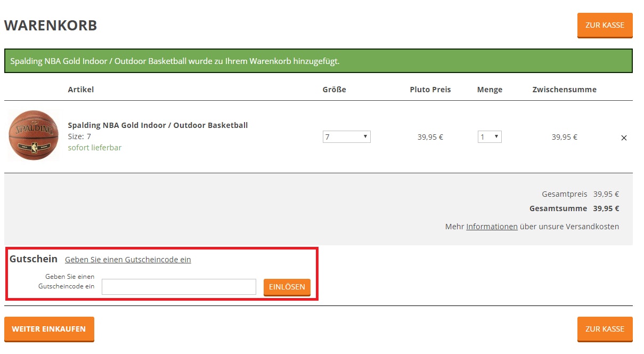644x354 pixels.
Task: Click the bottom ZUR KASSE button
Action: 605,329
